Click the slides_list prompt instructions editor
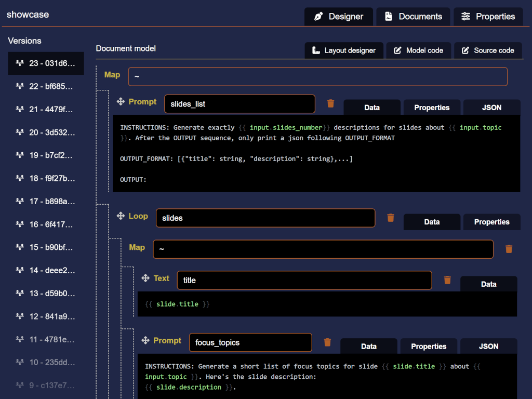The height and width of the screenshot is (399, 532). coord(316,153)
